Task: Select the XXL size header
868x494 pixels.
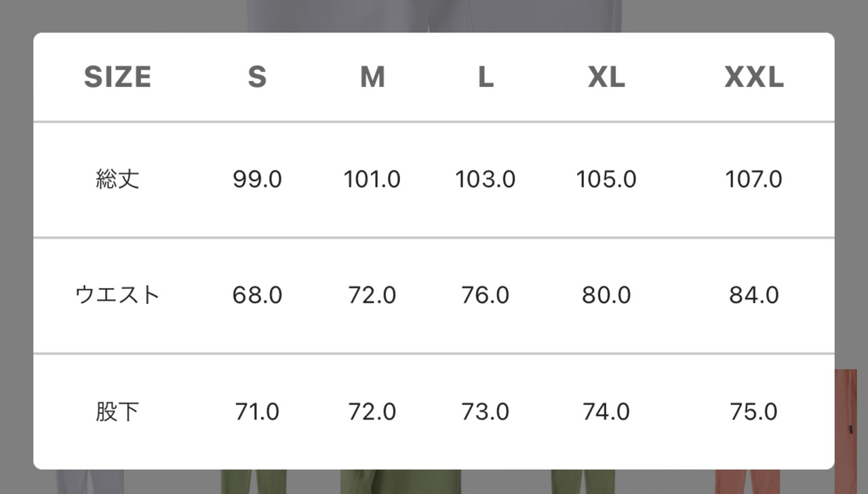Action: pyautogui.click(x=754, y=77)
